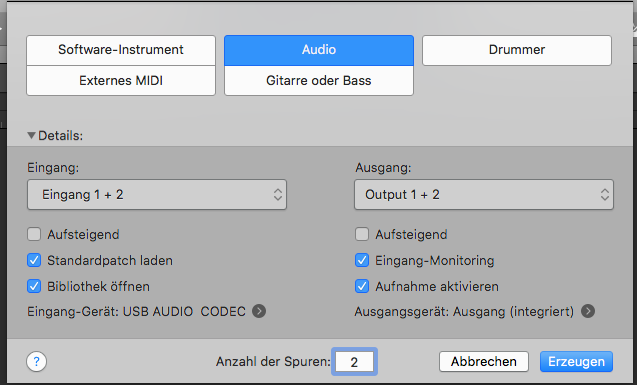637x385 pixels.
Task: Collapse the Details disclosure triangle
Action: pyautogui.click(x=31, y=135)
